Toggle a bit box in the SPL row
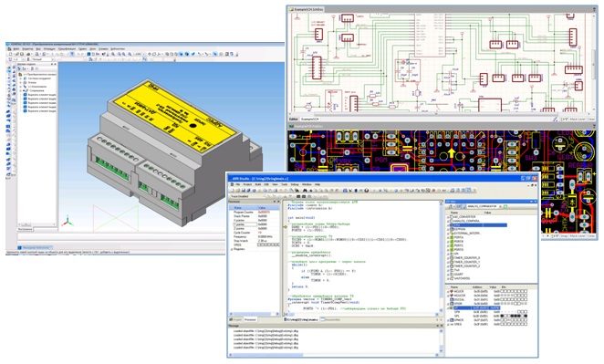This screenshot has height=364, width=604. [x=502, y=316]
